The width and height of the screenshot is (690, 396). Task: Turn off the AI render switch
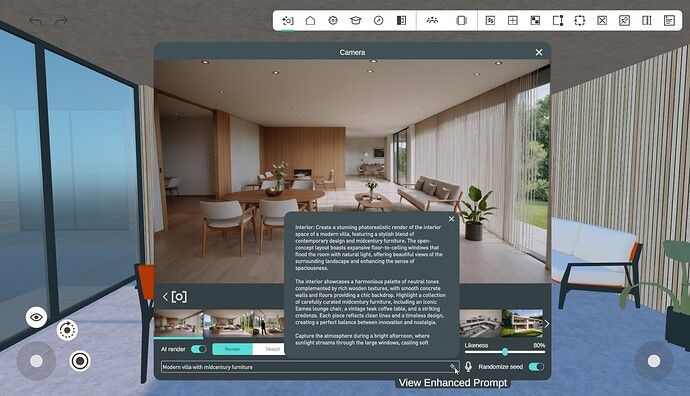coord(198,349)
